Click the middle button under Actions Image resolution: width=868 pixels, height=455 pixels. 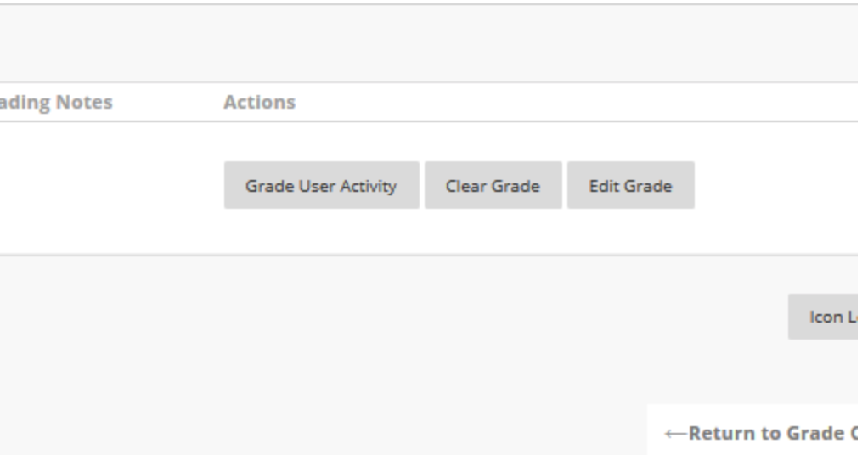[493, 185]
